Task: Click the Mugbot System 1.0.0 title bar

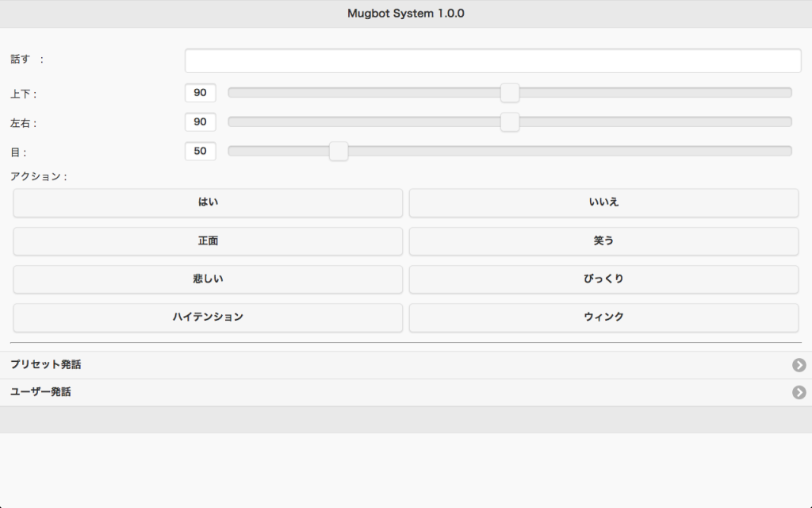Action: click(x=406, y=13)
